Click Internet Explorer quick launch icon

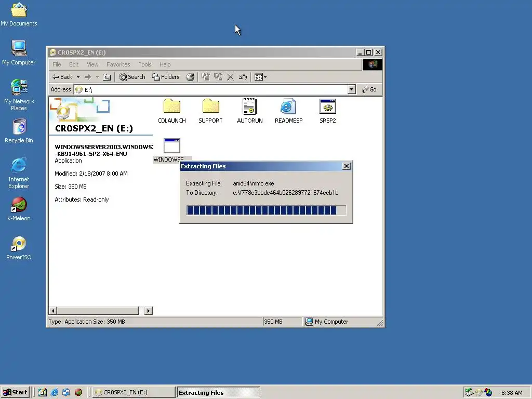[54, 392]
